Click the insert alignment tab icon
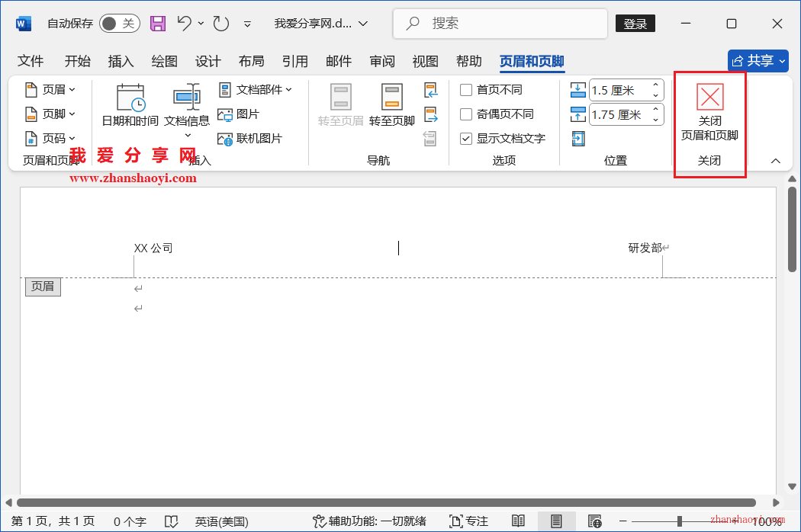Viewport: 801px width, 532px height. (578, 139)
